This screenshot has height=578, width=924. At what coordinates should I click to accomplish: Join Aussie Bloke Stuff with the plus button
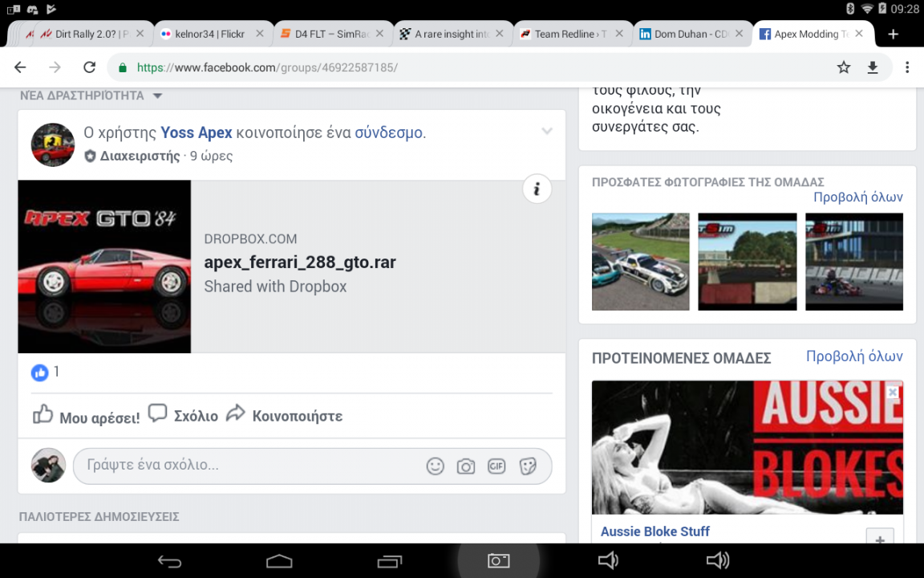tap(879, 539)
